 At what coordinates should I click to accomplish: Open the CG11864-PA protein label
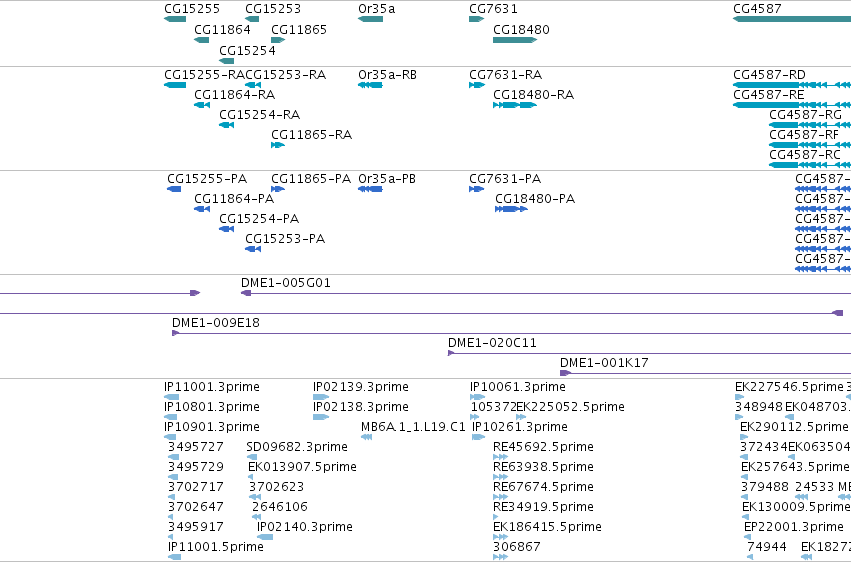tap(234, 199)
